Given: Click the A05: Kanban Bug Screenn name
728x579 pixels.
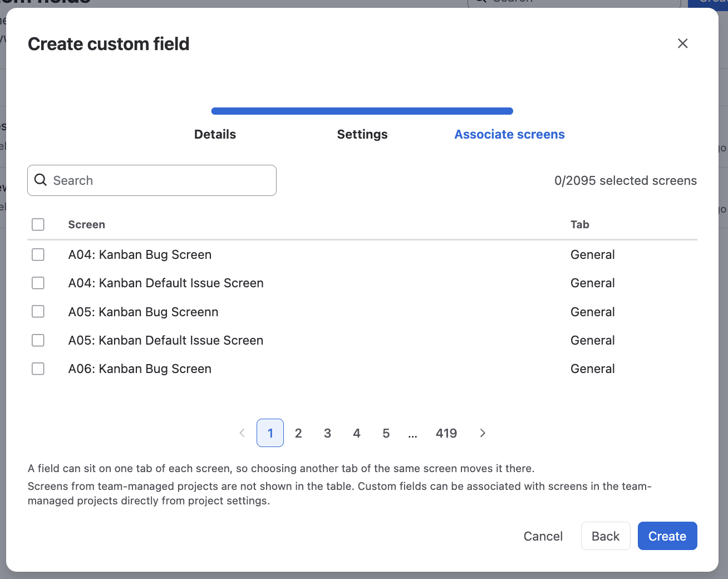Looking at the screenshot, I should point(143,312).
